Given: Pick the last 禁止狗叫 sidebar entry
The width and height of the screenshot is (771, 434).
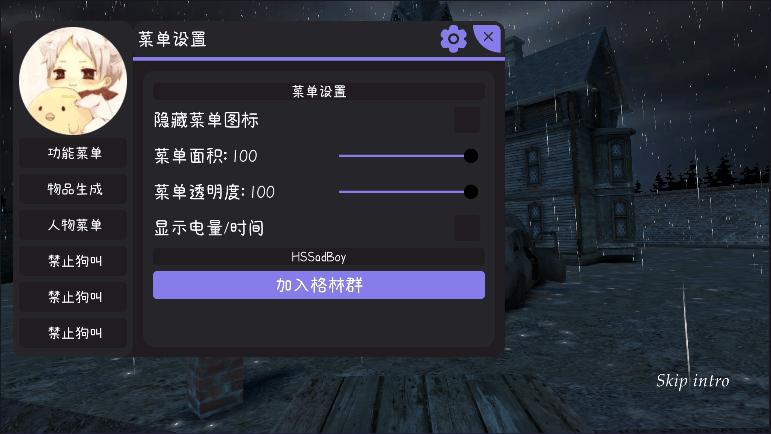Looking at the screenshot, I should click(x=73, y=333).
